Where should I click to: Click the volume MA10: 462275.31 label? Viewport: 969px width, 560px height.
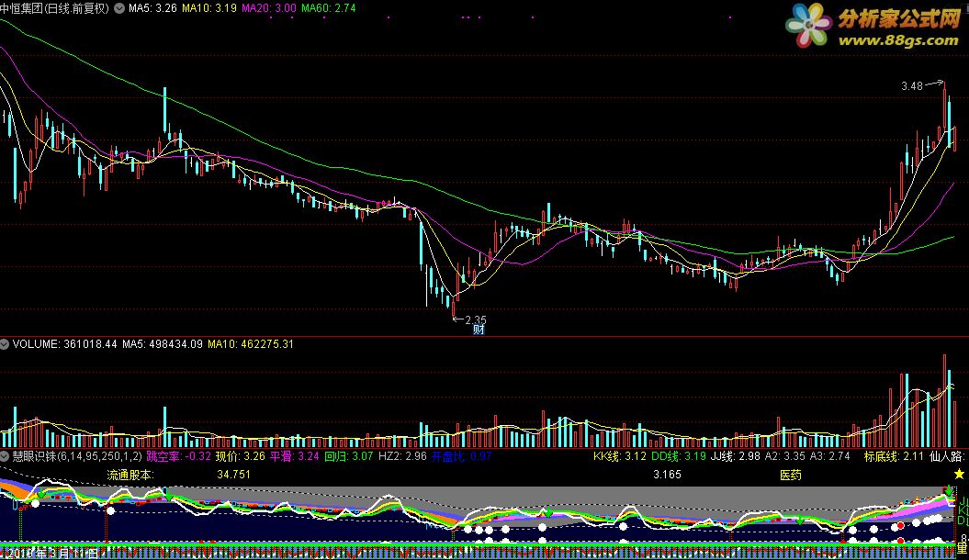(250, 344)
